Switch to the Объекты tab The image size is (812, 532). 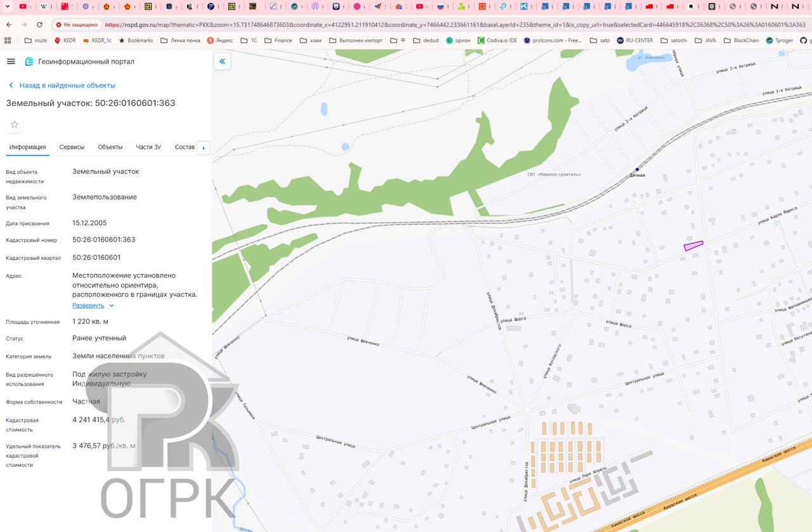110,147
